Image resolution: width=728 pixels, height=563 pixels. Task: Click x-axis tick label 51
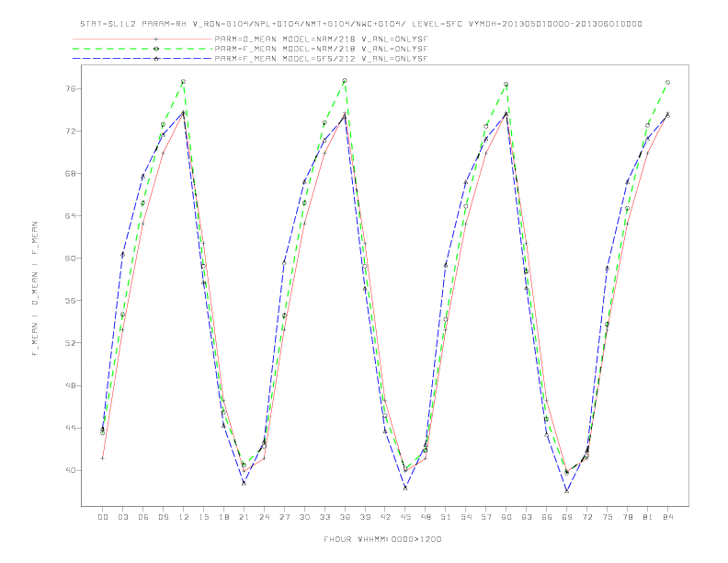(446, 517)
